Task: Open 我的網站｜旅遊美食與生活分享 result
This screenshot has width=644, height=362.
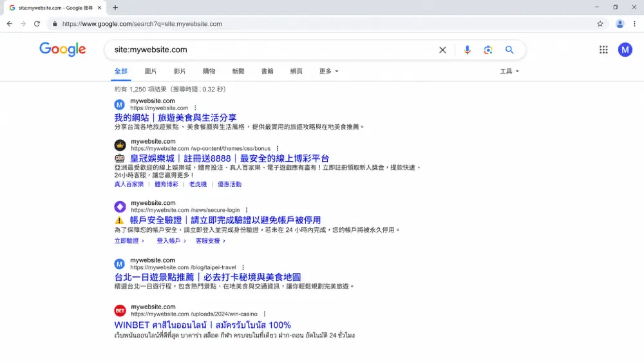Action: [175, 117]
